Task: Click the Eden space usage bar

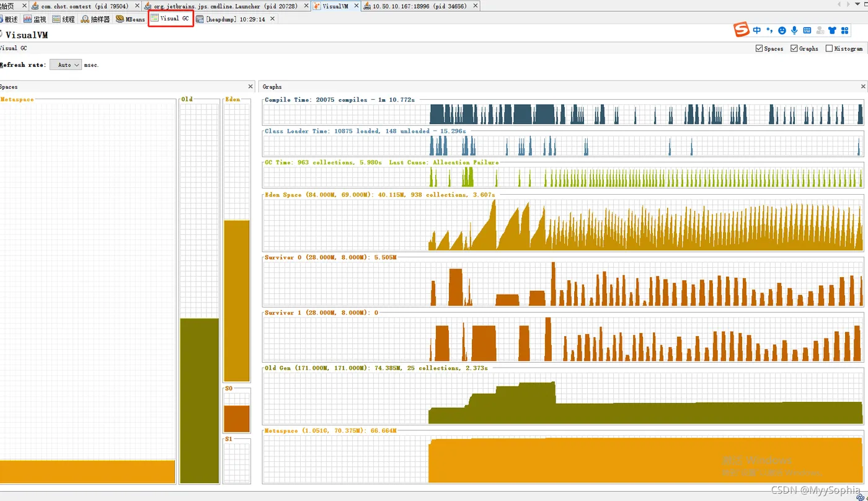Action: pyautogui.click(x=237, y=301)
